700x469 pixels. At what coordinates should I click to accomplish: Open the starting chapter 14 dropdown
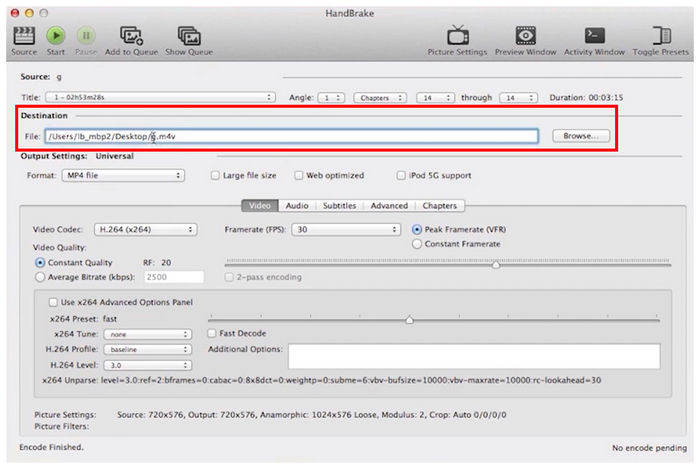click(x=435, y=98)
